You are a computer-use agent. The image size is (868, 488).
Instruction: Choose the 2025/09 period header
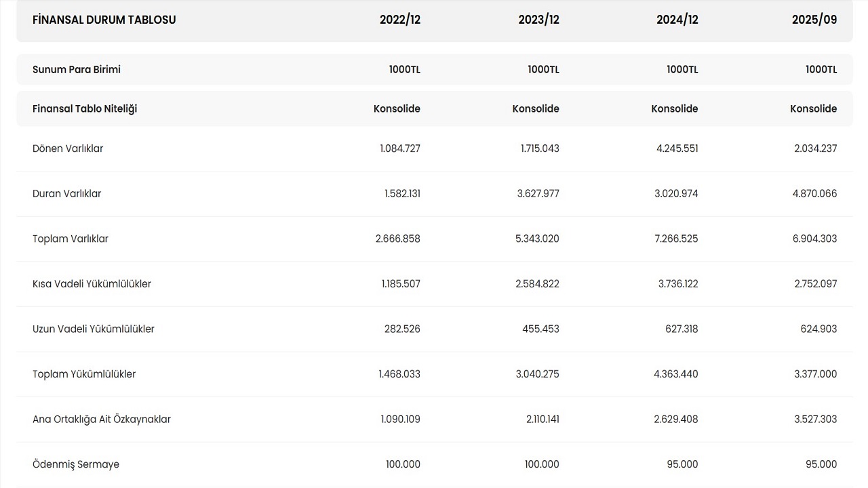(x=814, y=20)
